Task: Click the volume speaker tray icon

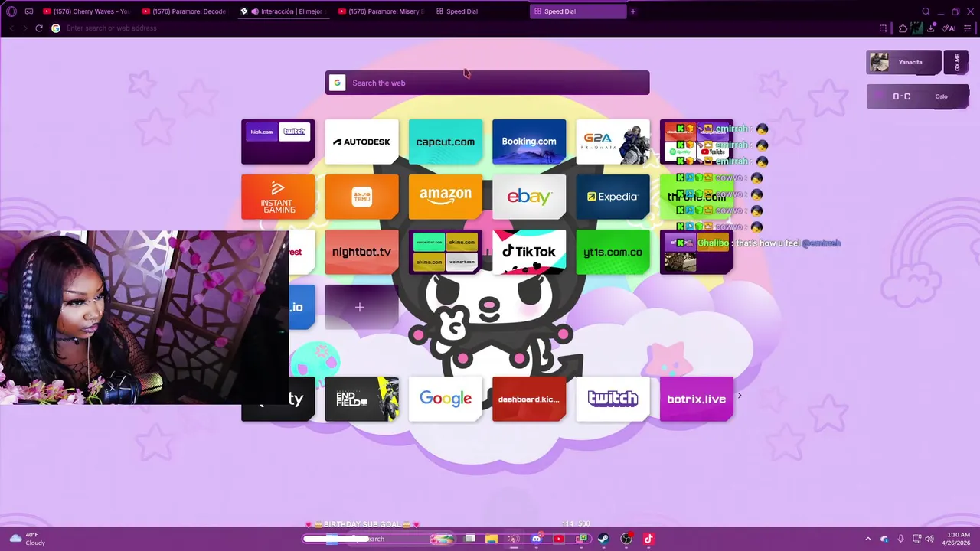Action: tap(929, 539)
